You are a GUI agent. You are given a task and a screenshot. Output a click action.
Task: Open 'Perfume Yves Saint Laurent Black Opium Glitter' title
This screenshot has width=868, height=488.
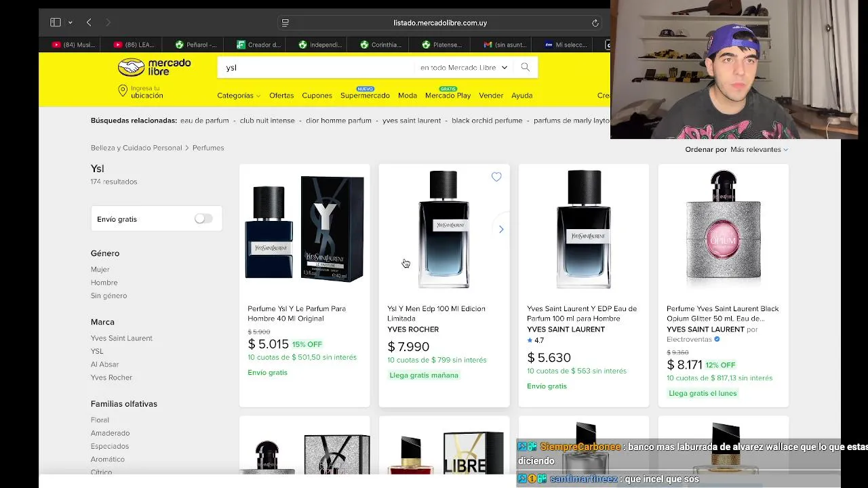(x=722, y=313)
